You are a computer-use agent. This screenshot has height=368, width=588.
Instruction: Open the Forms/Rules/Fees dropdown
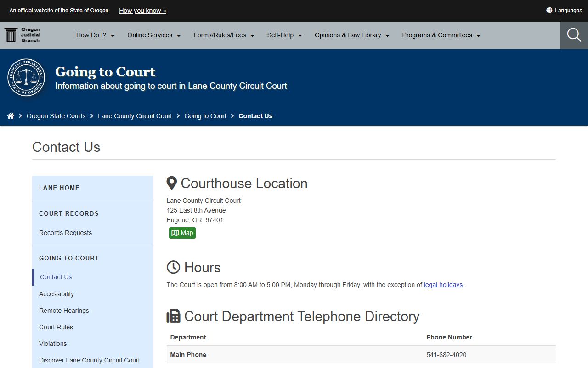click(224, 35)
